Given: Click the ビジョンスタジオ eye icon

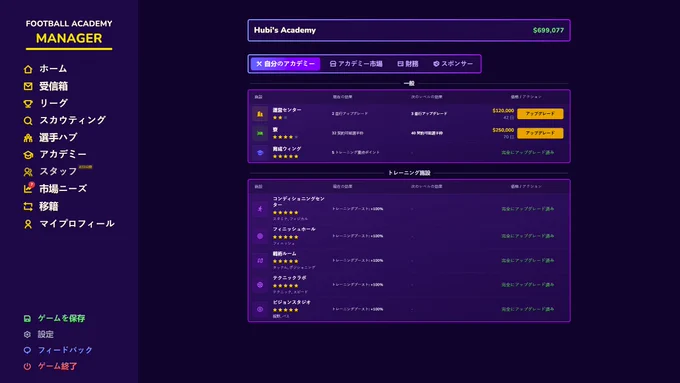Looking at the screenshot, I should 260,309.
